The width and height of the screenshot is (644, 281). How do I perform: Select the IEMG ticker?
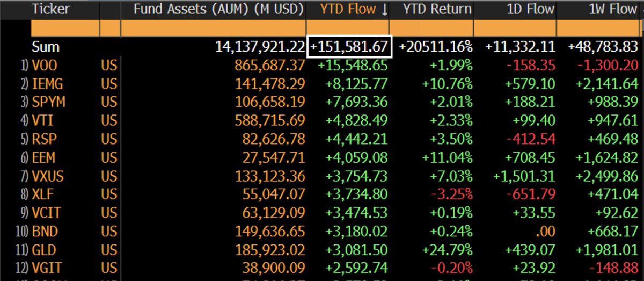(x=47, y=84)
